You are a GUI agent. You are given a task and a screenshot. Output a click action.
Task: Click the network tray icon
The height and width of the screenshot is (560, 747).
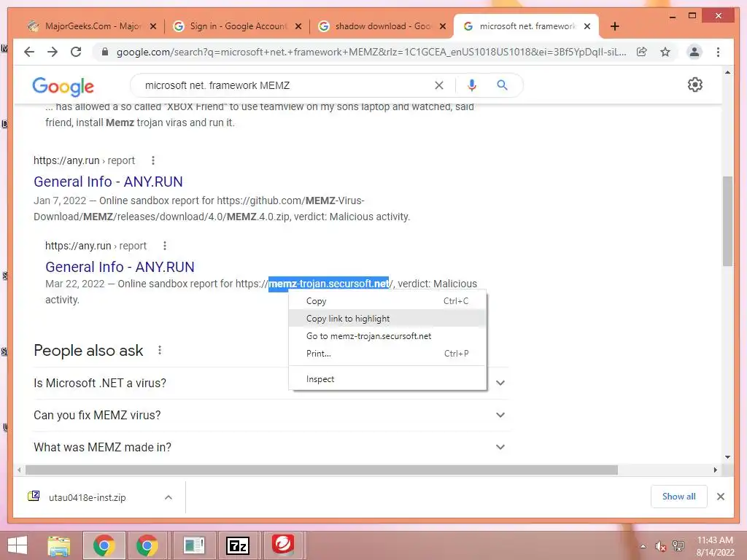pyautogui.click(x=678, y=546)
